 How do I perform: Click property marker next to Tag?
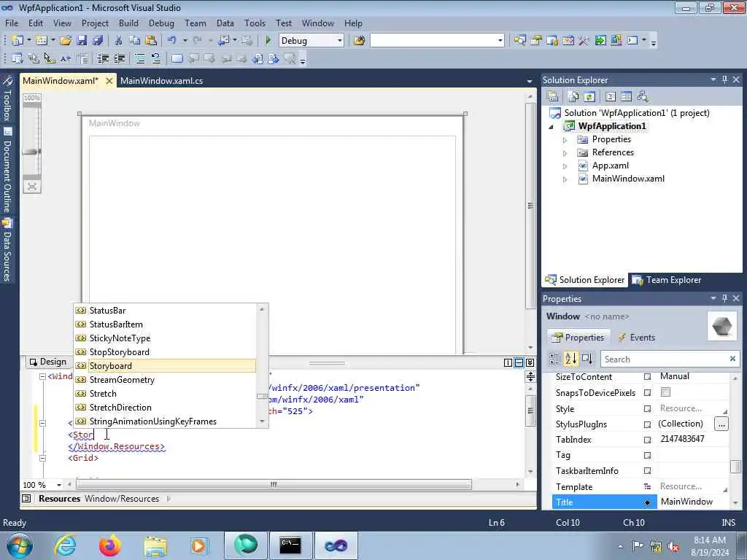(648, 455)
